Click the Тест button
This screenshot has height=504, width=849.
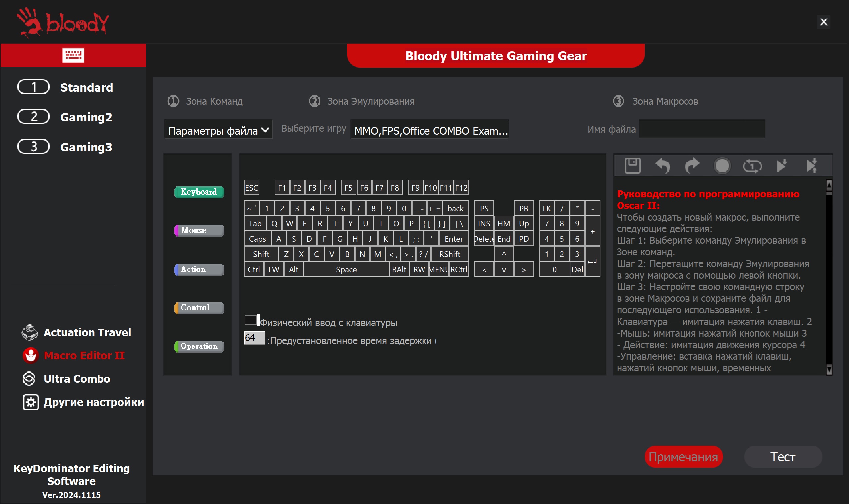pos(783,457)
